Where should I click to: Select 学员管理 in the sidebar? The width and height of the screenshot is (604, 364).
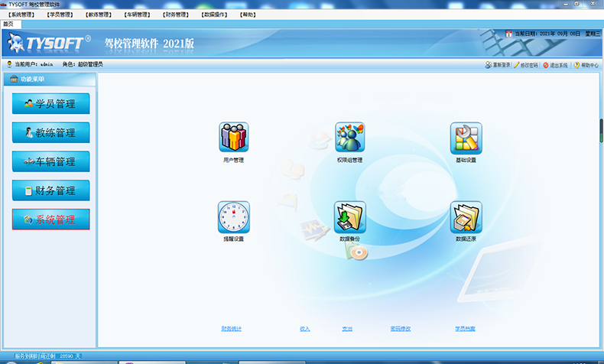pyautogui.click(x=50, y=103)
